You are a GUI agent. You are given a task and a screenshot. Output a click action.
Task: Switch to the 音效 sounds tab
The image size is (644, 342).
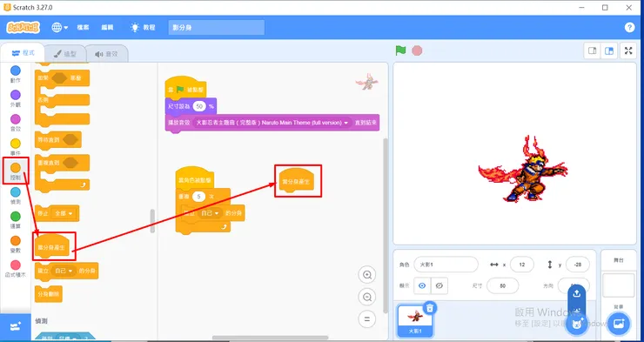107,54
